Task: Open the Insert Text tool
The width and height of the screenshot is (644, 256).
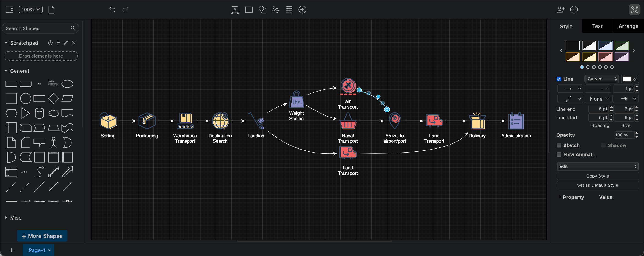Action: click(235, 9)
